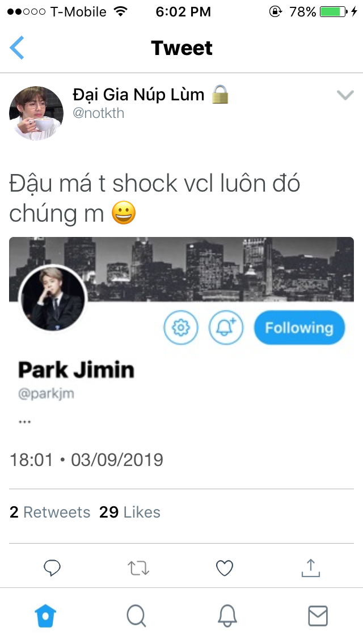This screenshot has width=363, height=644.
Task: Tap the Đại Gia Núp Lùm display name
Action: tap(138, 95)
